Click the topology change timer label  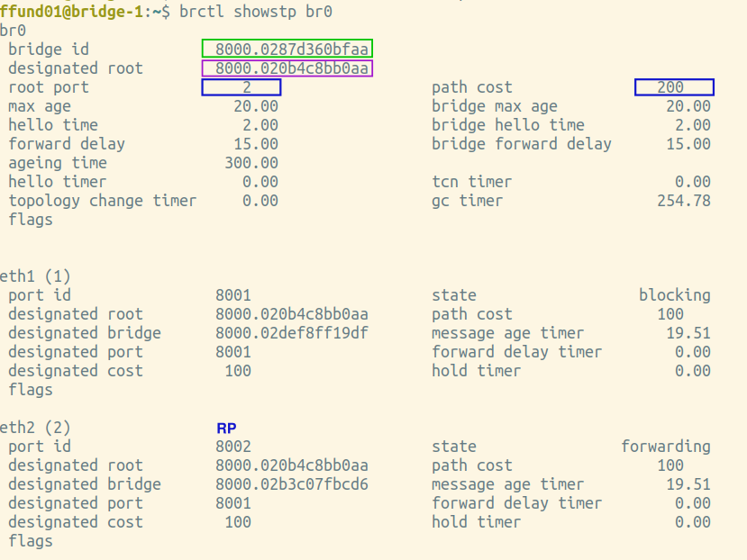click(102, 201)
